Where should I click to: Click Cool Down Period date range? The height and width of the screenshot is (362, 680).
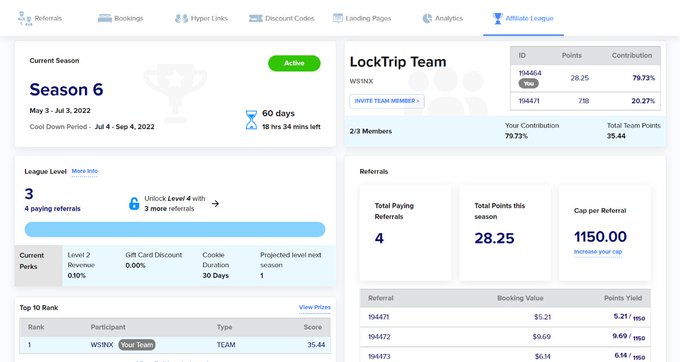124,127
